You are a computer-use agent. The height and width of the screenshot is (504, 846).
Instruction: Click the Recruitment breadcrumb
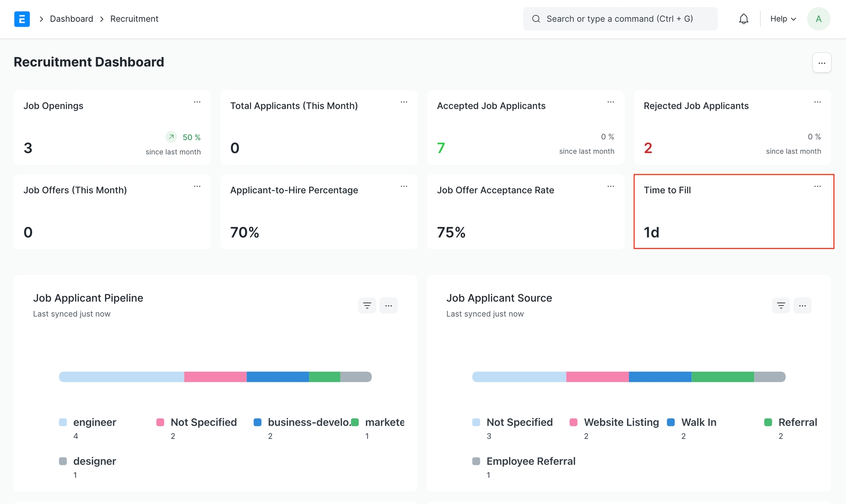click(x=134, y=19)
